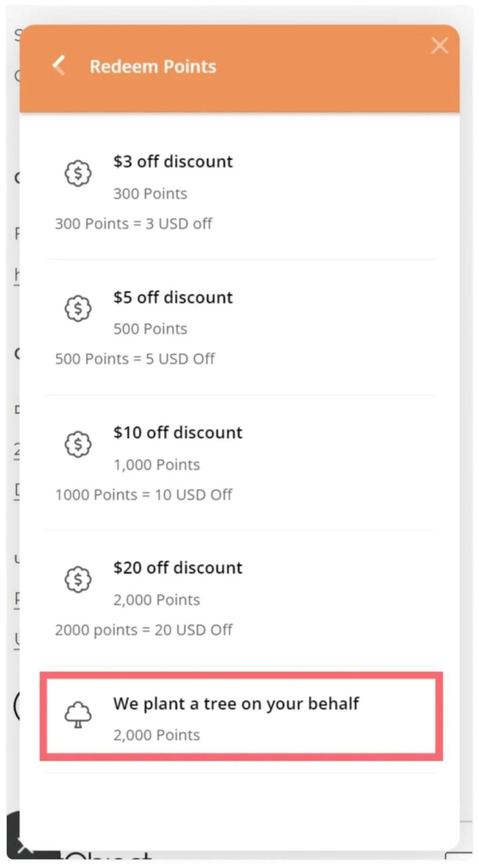Go back using the left chevron arrow
Image resolution: width=479 pixels, height=868 pixels.
[59, 65]
